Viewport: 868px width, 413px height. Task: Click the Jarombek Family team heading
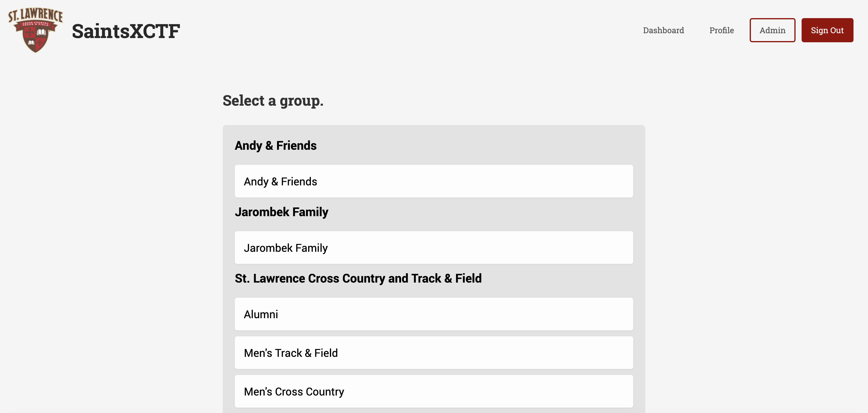(281, 212)
